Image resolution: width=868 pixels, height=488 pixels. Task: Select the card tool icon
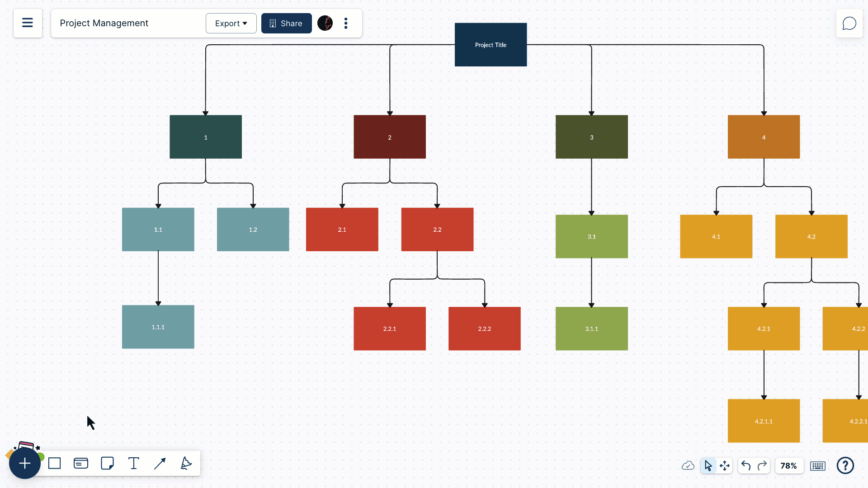(x=81, y=463)
